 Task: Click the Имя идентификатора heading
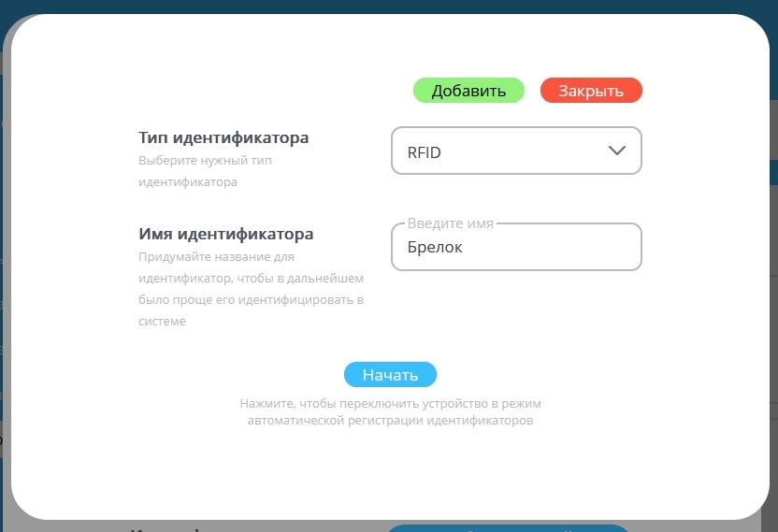pyautogui.click(x=225, y=234)
